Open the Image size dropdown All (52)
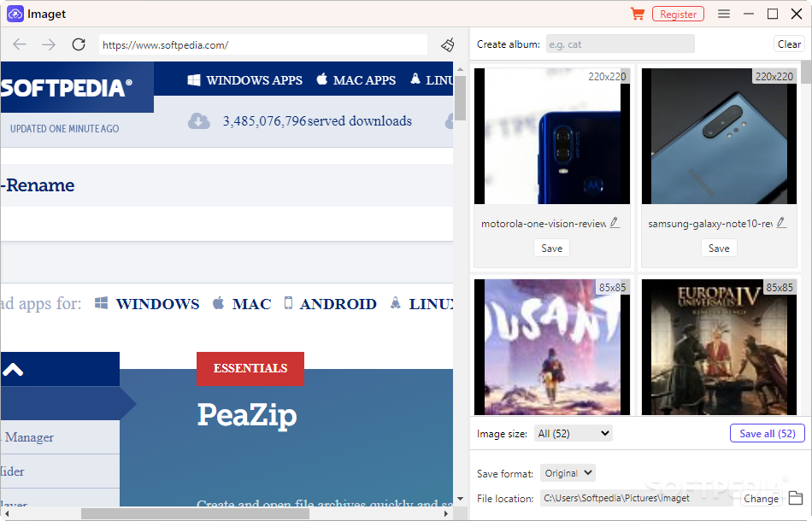The height and width of the screenshot is (521, 812). coord(574,434)
